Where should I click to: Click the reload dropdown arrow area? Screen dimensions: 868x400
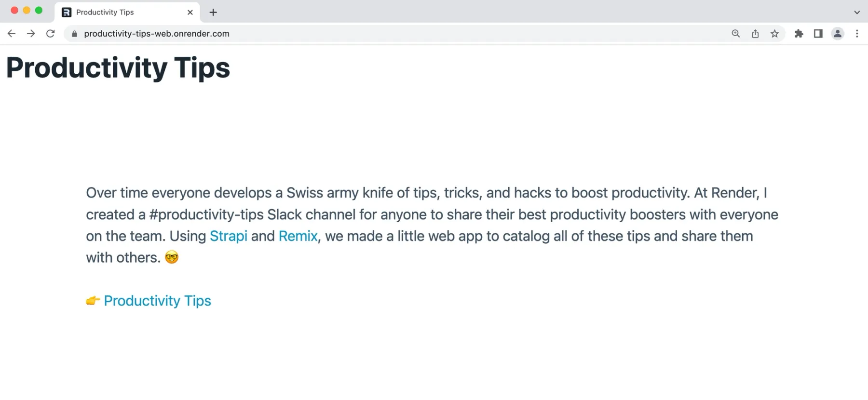point(51,34)
